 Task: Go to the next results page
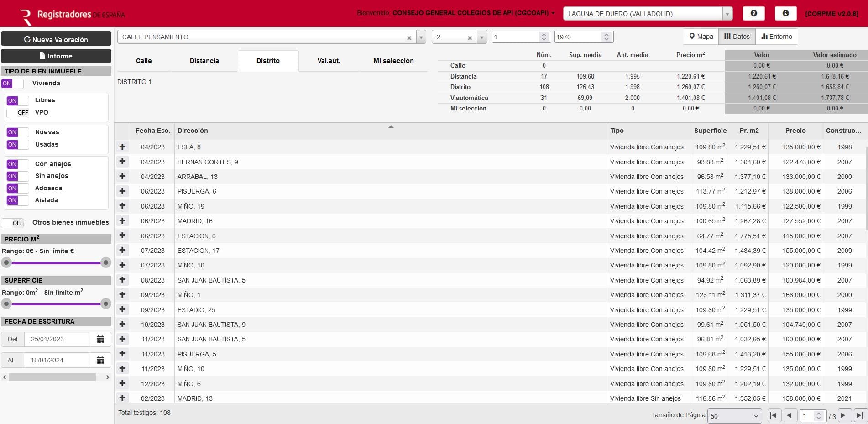point(843,415)
